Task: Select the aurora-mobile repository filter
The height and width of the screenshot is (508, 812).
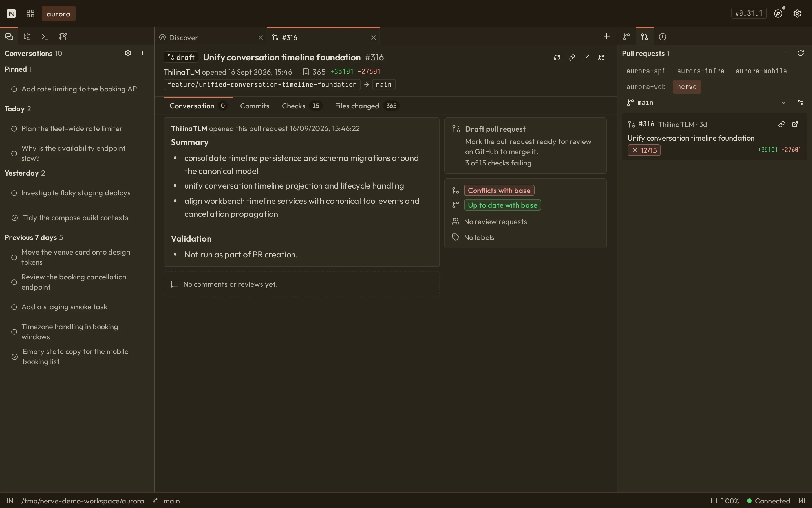Action: pos(761,71)
